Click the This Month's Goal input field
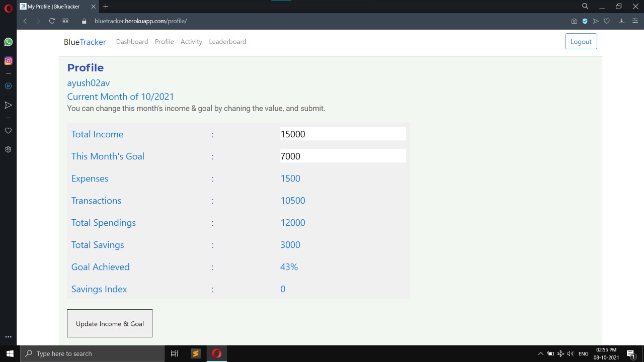The height and width of the screenshot is (362, 644). (x=343, y=156)
